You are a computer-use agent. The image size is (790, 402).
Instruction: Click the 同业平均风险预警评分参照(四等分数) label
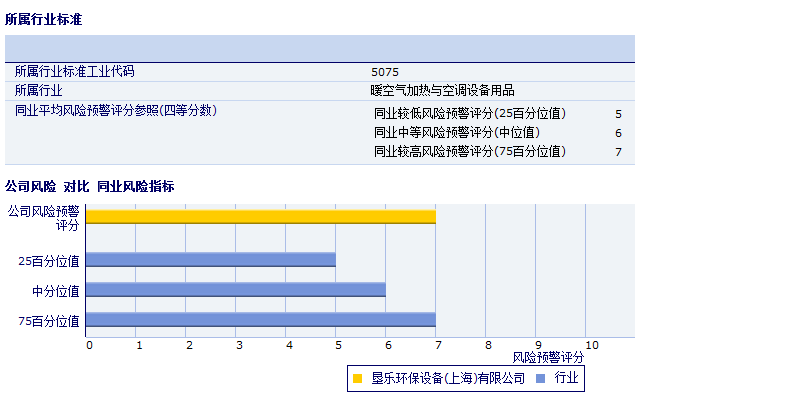[115, 110]
